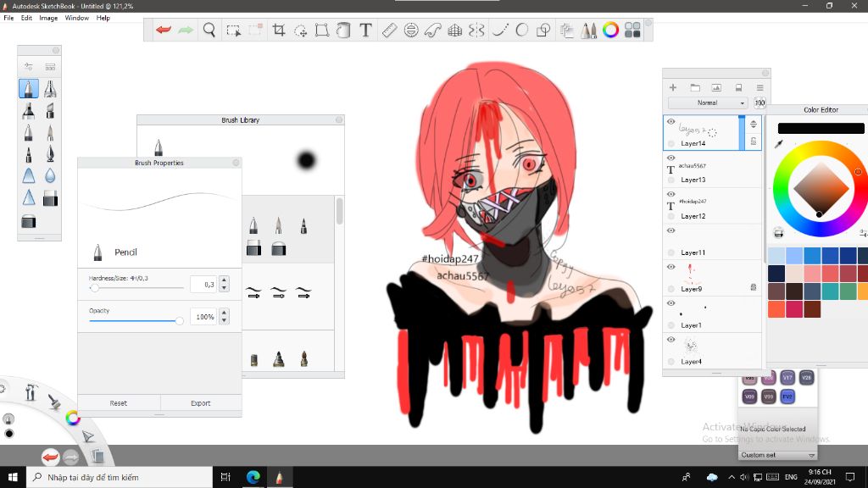Enable the French Curve guide

(433, 30)
